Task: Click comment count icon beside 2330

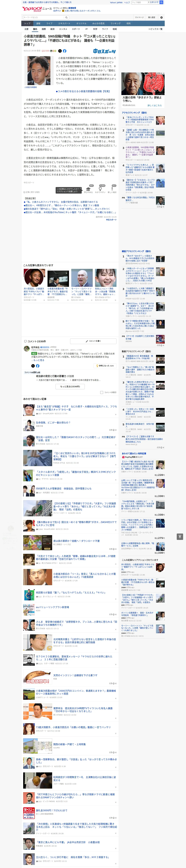Action: (43, 51)
